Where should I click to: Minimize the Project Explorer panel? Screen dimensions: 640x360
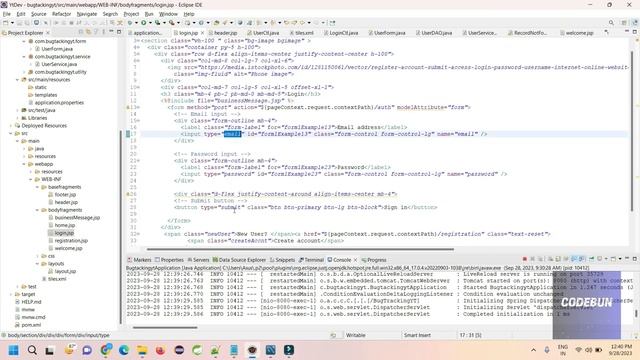(111, 32)
